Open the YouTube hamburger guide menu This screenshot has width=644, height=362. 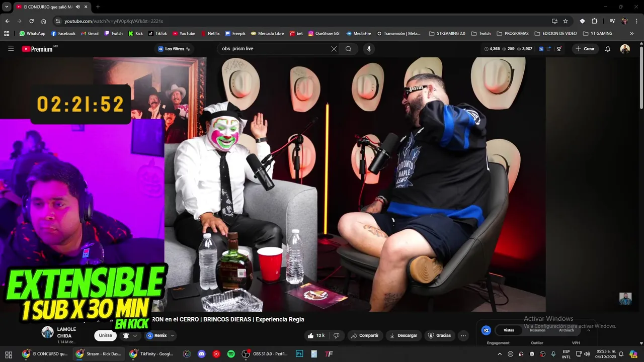click(11, 49)
